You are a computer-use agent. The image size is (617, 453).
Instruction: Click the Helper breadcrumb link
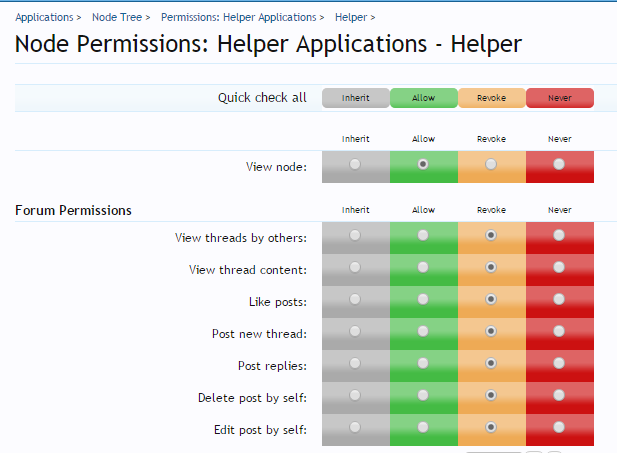click(350, 17)
